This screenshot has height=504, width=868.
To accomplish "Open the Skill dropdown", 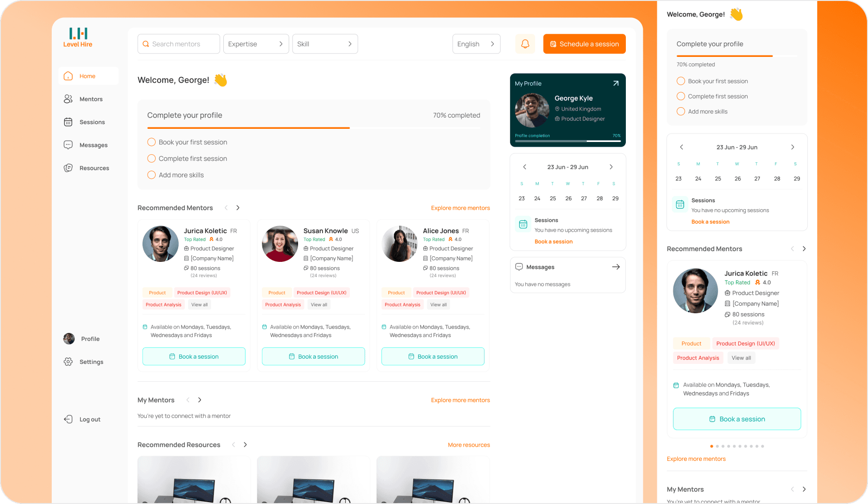I will [x=325, y=44].
